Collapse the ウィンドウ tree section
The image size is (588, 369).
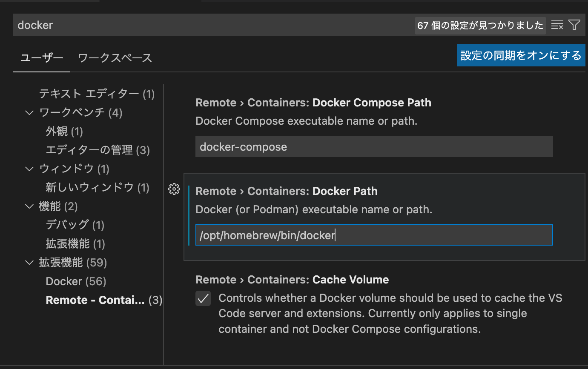click(x=29, y=169)
